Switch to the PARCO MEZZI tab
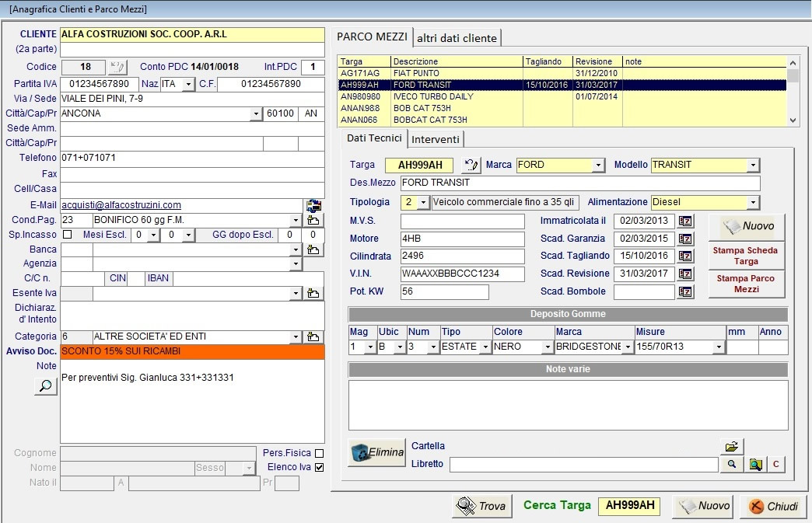Image resolution: width=812 pixels, height=523 pixels. point(372,37)
